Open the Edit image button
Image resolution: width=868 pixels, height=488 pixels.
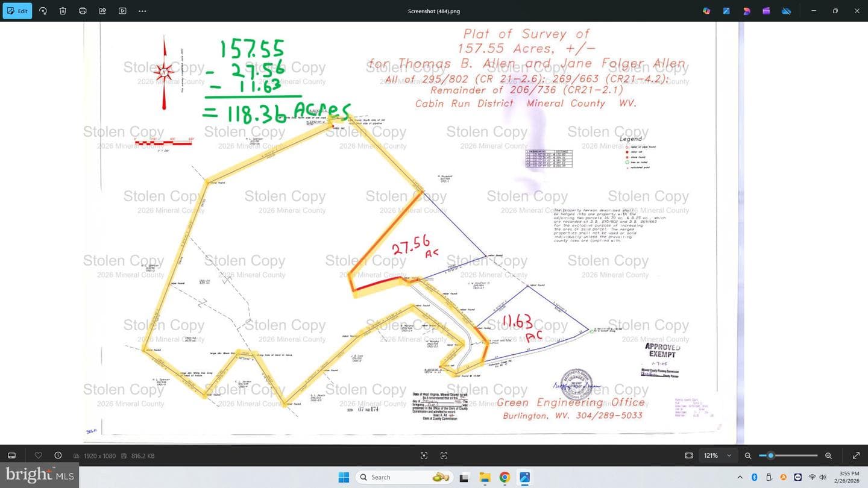[17, 11]
